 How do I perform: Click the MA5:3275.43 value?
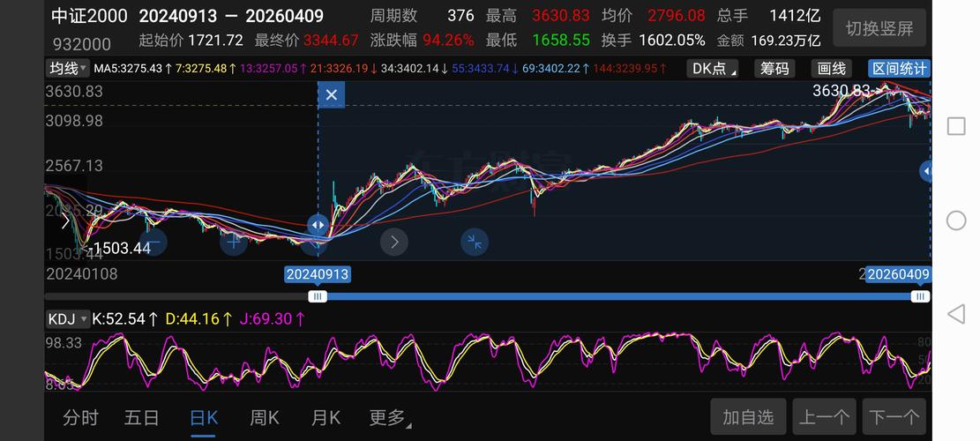(x=128, y=69)
